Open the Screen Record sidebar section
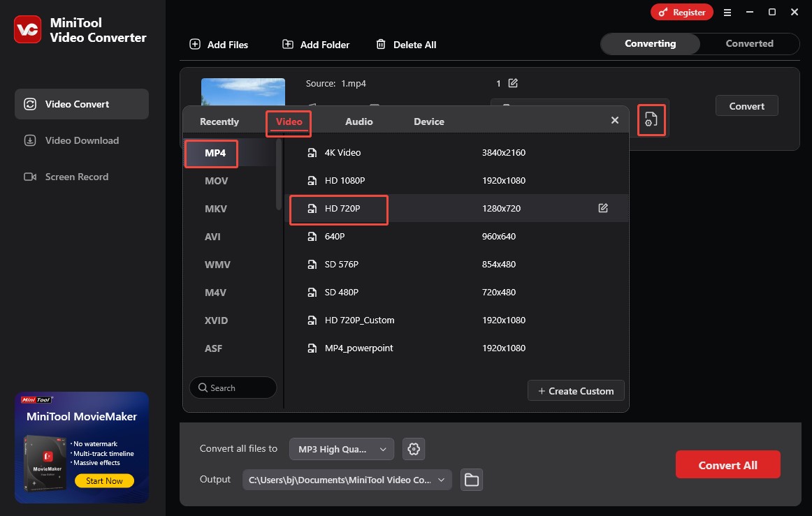Screen dimensions: 812x516 [x=82, y=177]
